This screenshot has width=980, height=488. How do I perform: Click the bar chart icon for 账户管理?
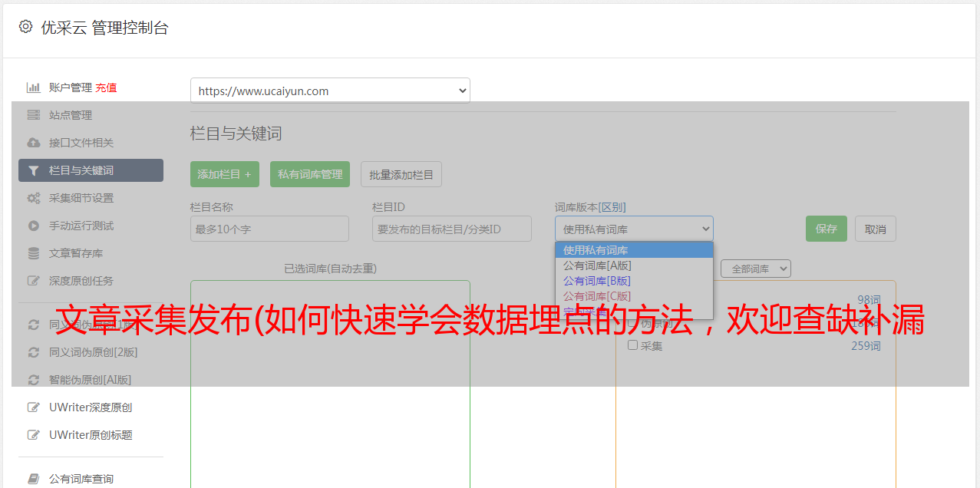(x=34, y=87)
